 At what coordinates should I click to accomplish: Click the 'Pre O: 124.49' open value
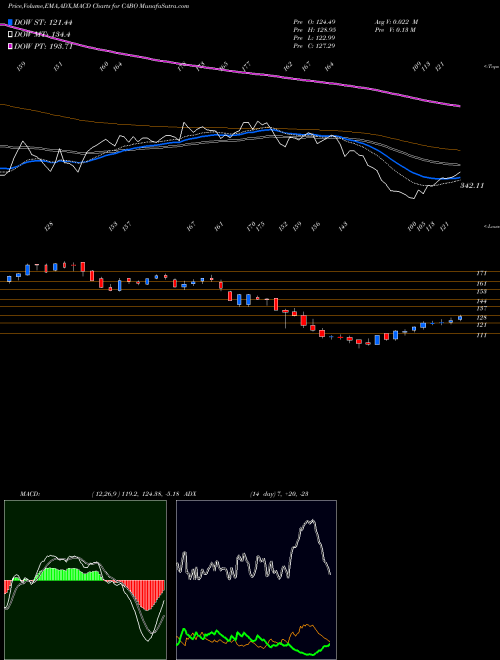coord(314,22)
